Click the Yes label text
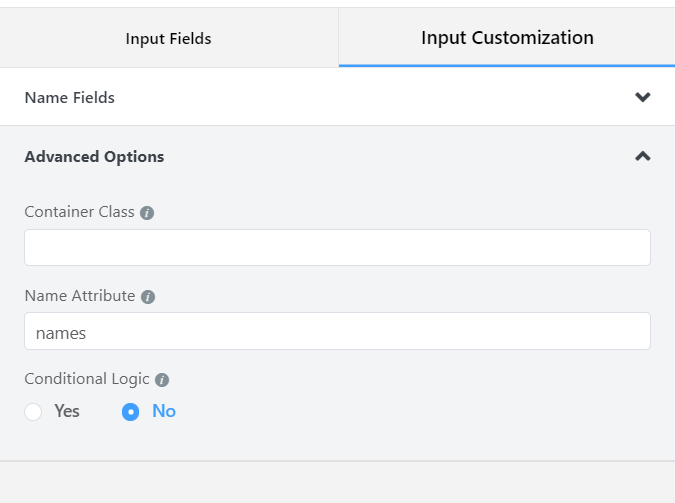675x503 pixels. tap(67, 411)
